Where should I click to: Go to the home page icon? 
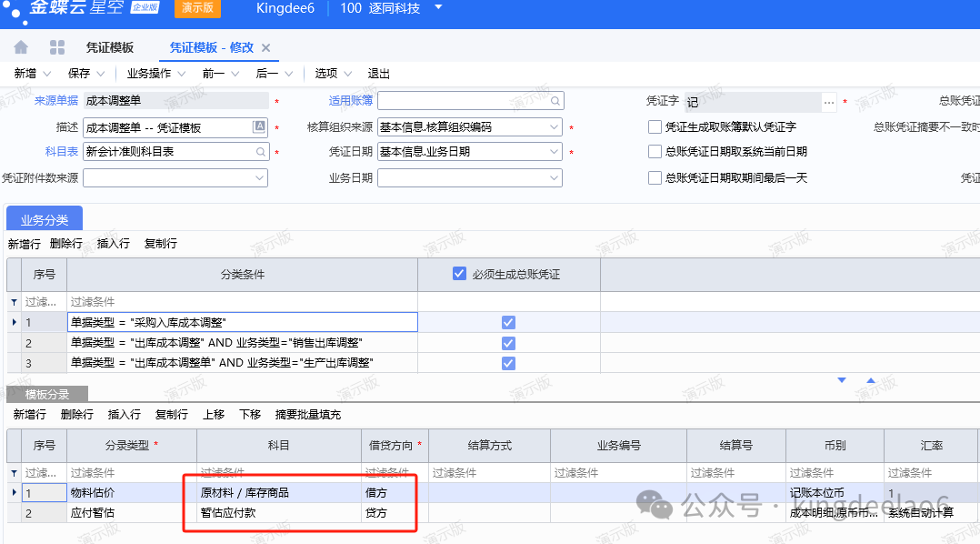pos(21,47)
